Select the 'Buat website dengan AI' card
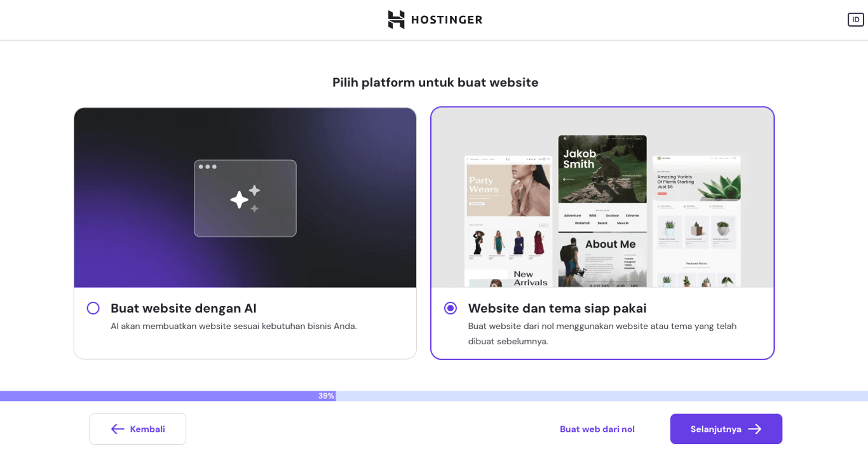The width and height of the screenshot is (868, 472). coord(245,232)
